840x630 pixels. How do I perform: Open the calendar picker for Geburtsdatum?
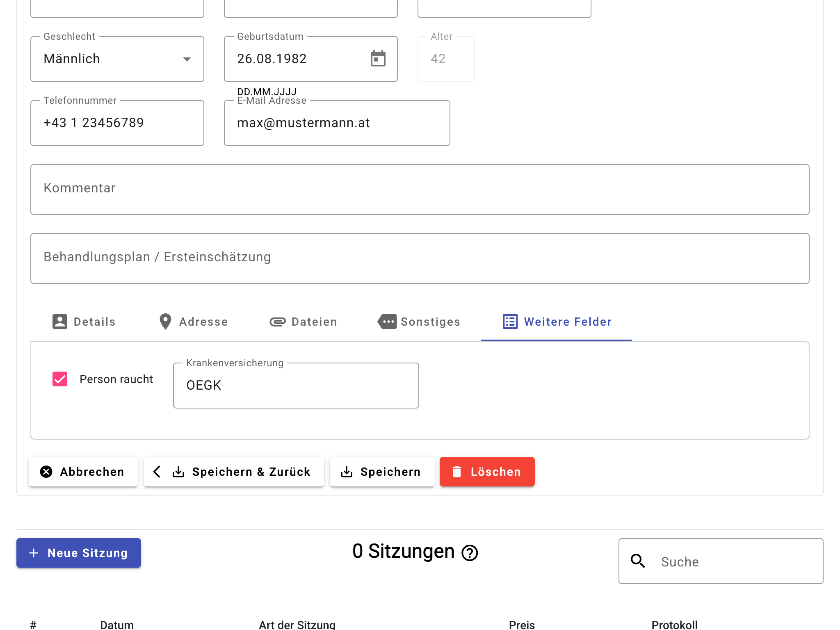pos(378,58)
